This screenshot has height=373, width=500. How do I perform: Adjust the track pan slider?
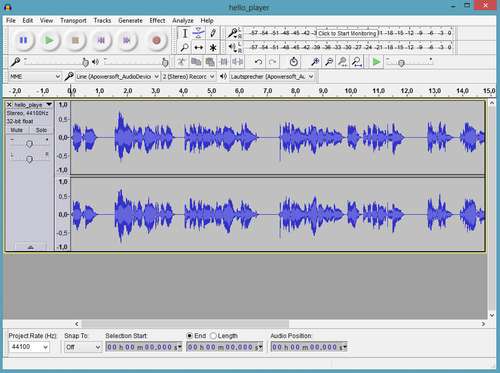(x=29, y=158)
